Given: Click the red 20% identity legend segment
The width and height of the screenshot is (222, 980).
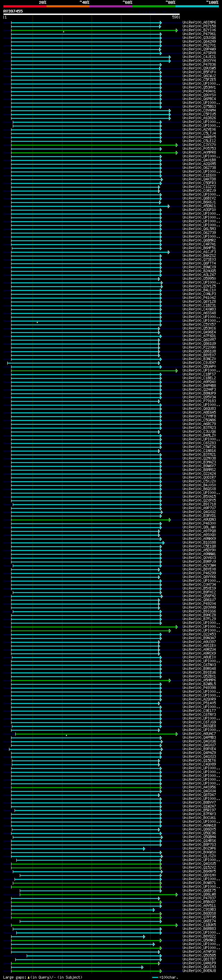Looking at the screenshot, I should click(25, 7).
